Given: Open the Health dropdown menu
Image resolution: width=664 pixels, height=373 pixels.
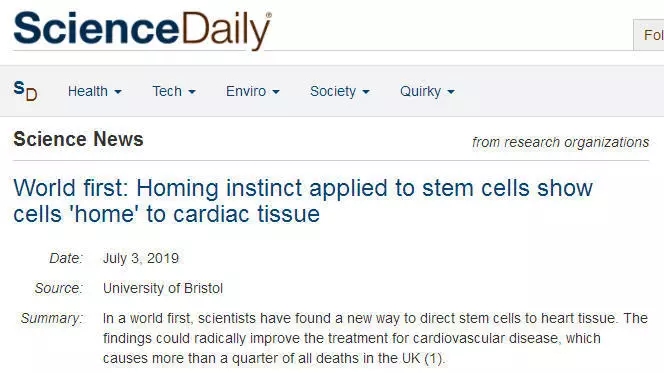Looking at the screenshot, I should click(94, 91).
